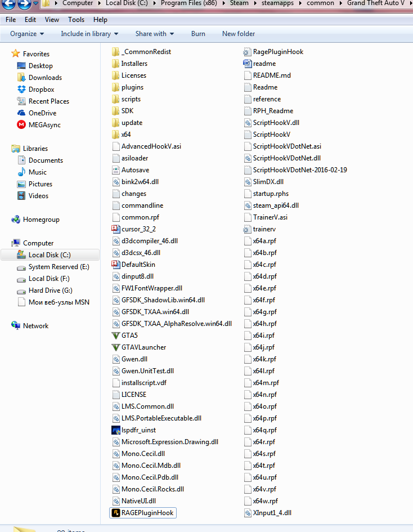413x532 pixels.
Task: Click the lspdfr_uinst uninstaller icon
Action: pyautogui.click(x=115, y=430)
